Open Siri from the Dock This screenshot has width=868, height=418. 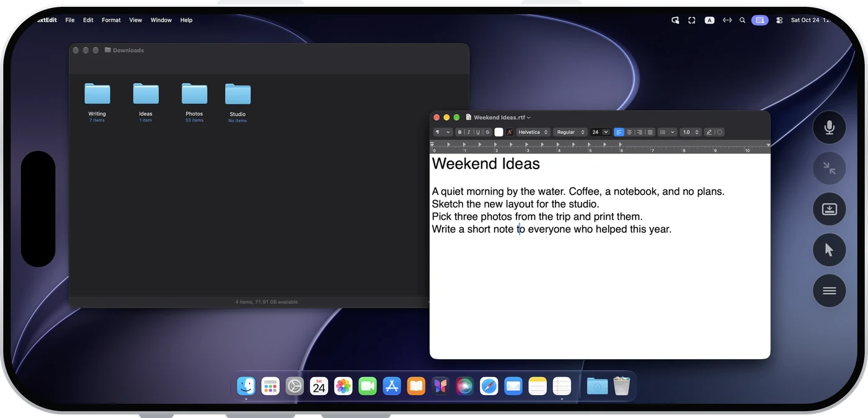[x=464, y=386]
